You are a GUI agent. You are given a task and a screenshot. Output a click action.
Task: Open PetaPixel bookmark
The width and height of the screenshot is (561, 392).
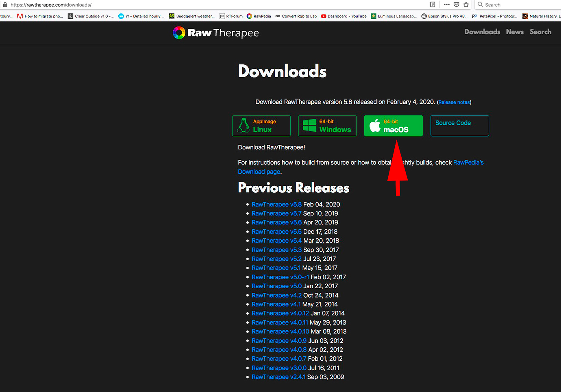point(495,16)
